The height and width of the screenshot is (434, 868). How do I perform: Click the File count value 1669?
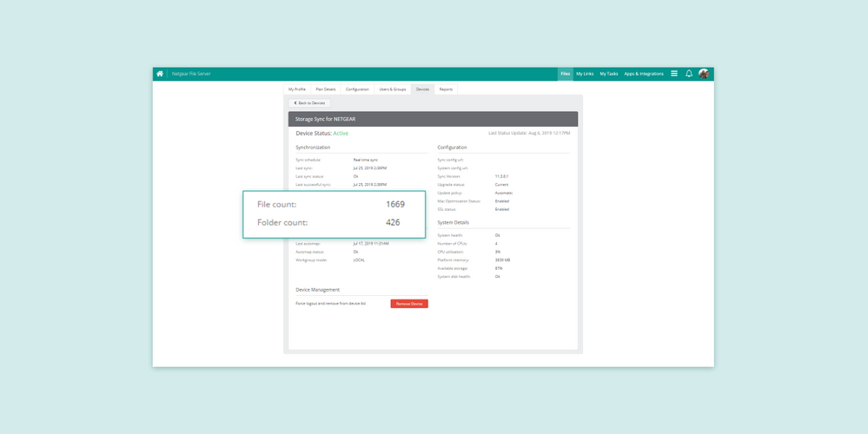[395, 204]
